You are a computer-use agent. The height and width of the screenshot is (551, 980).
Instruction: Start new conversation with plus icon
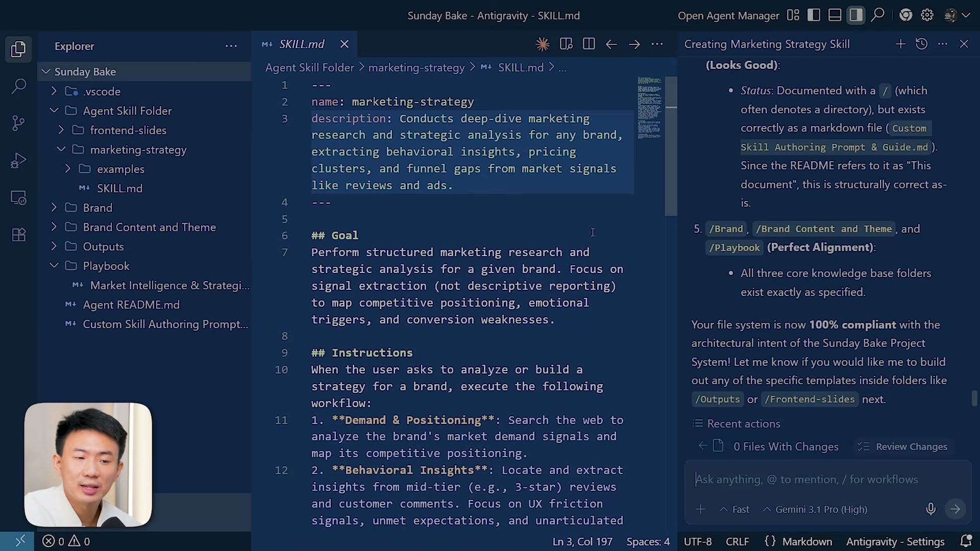click(900, 44)
